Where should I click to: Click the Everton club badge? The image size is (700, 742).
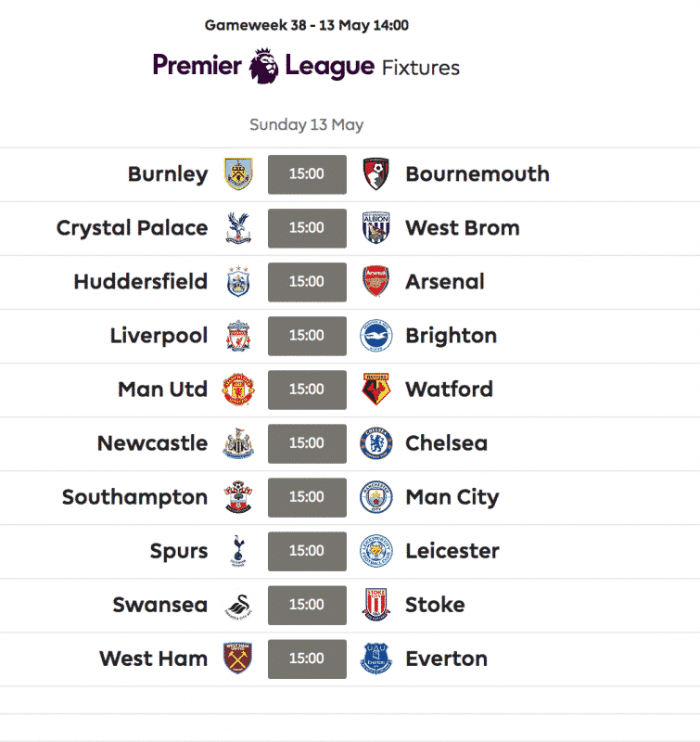point(376,659)
